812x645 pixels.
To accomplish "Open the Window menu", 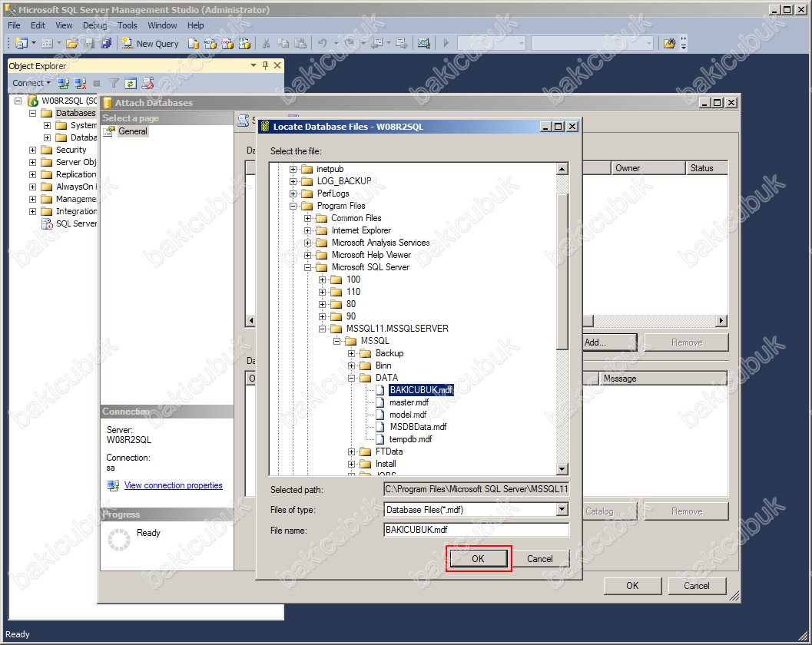I will tap(162, 25).
